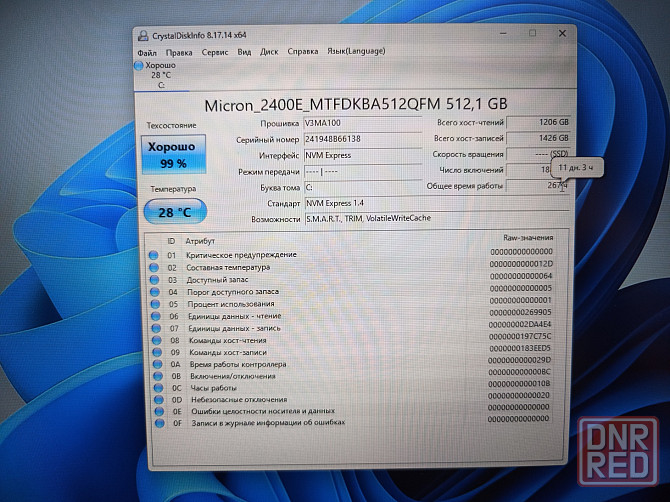Screen dimensions: 670x502
Task: Click raw value 0000000000010B
Action: pos(519,384)
